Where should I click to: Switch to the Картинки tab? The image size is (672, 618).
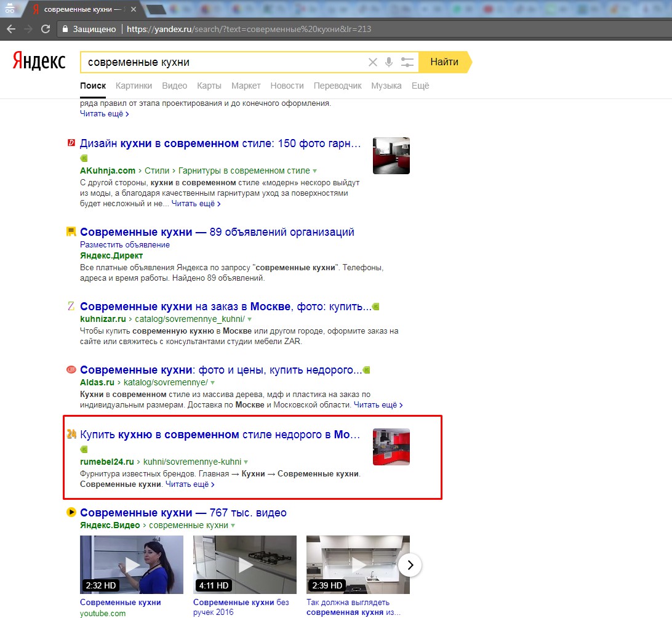(x=134, y=86)
